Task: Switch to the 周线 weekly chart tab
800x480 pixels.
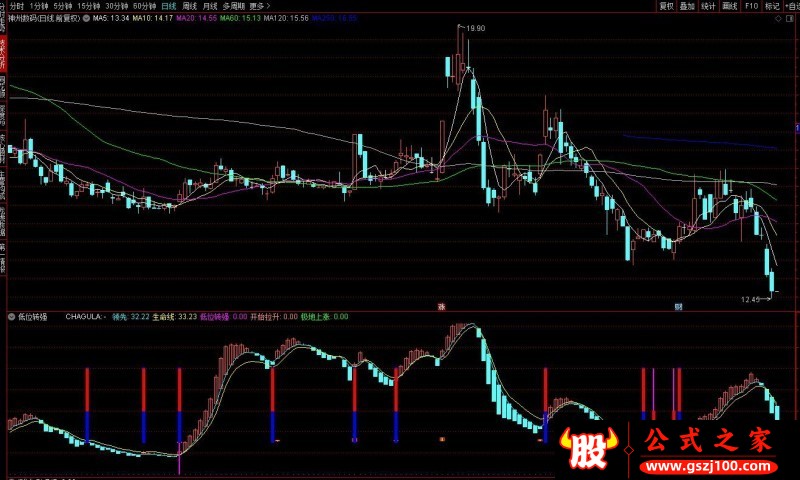Action: tap(189, 6)
